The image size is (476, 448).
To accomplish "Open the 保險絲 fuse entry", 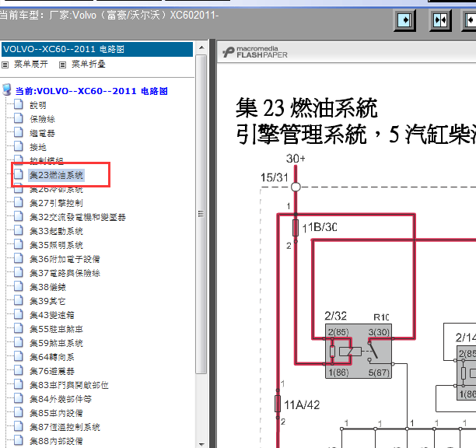I will pyautogui.click(x=42, y=119).
